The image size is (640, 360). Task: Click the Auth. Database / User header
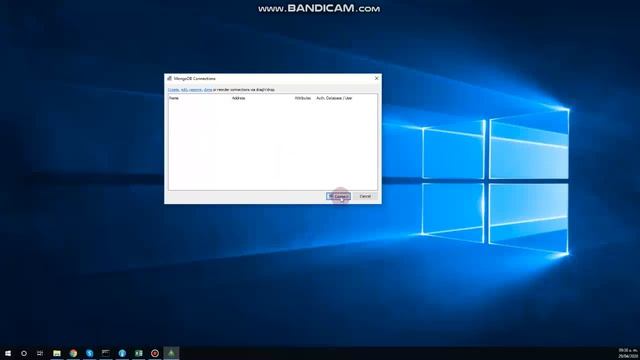click(334, 98)
